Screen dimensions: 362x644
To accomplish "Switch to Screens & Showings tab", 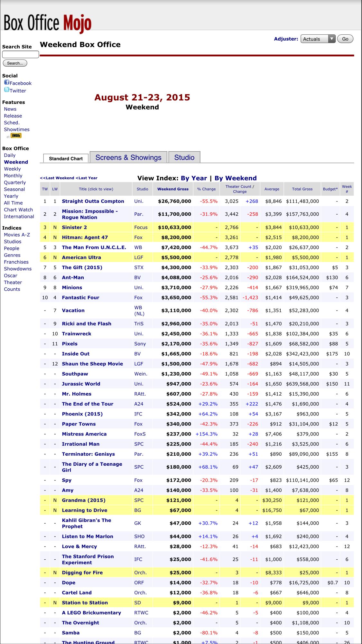I will click(x=128, y=157).
